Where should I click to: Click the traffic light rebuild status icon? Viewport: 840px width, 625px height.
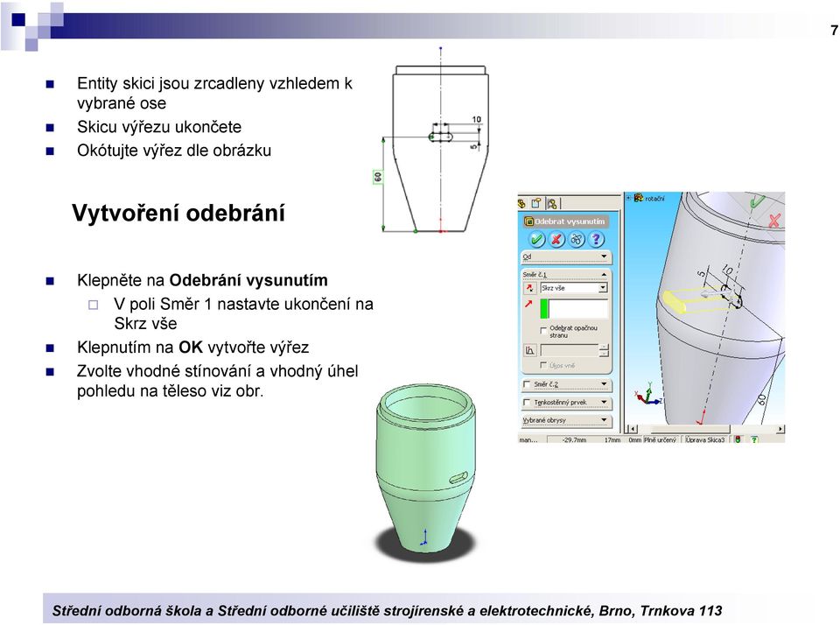pyautogui.click(x=738, y=439)
